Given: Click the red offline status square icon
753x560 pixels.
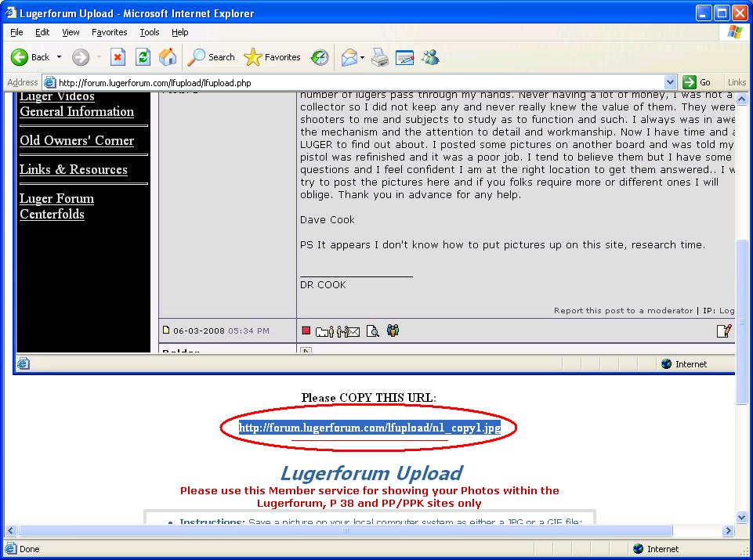Looking at the screenshot, I should point(306,331).
